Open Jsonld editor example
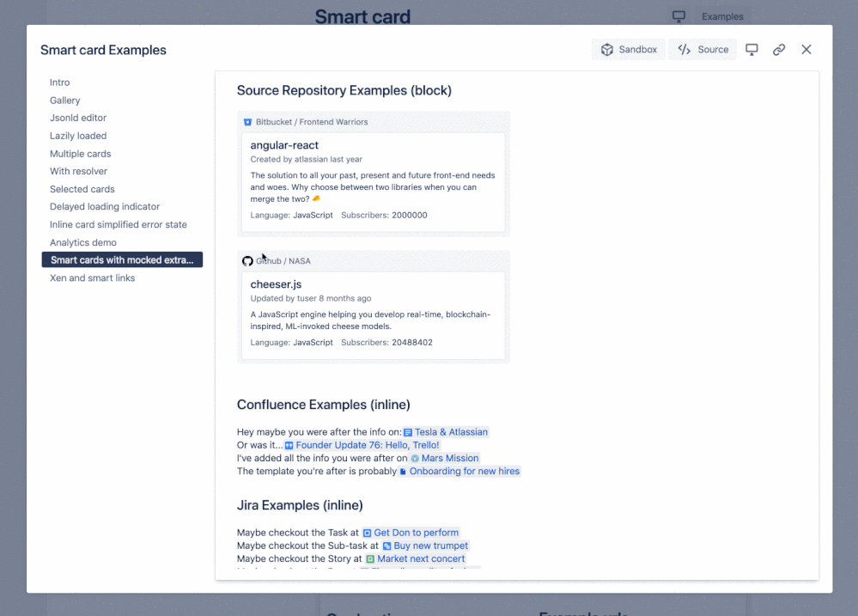Screen dimensions: 858x616 77,118
